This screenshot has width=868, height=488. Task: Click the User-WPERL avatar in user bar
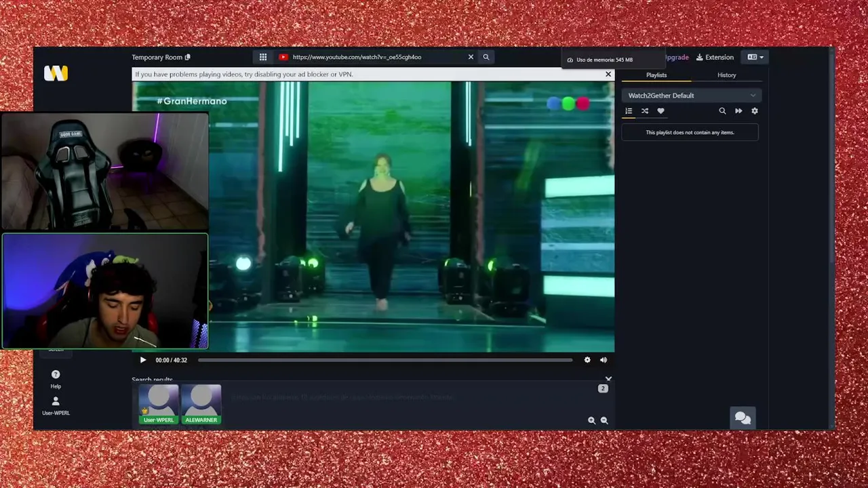[159, 404]
